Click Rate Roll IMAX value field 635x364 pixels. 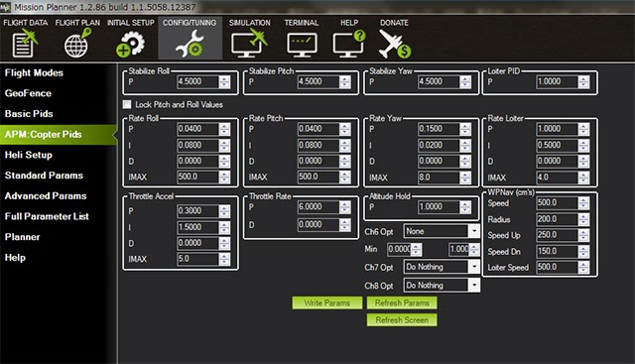click(x=197, y=177)
